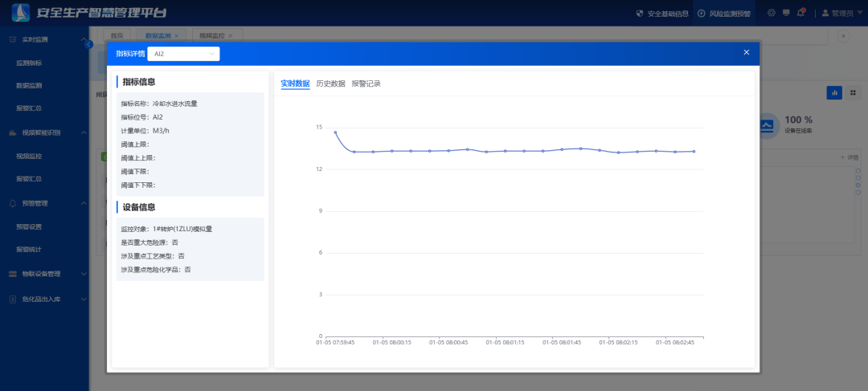
Task: Switch to the 历史数据 tab
Action: (x=330, y=83)
